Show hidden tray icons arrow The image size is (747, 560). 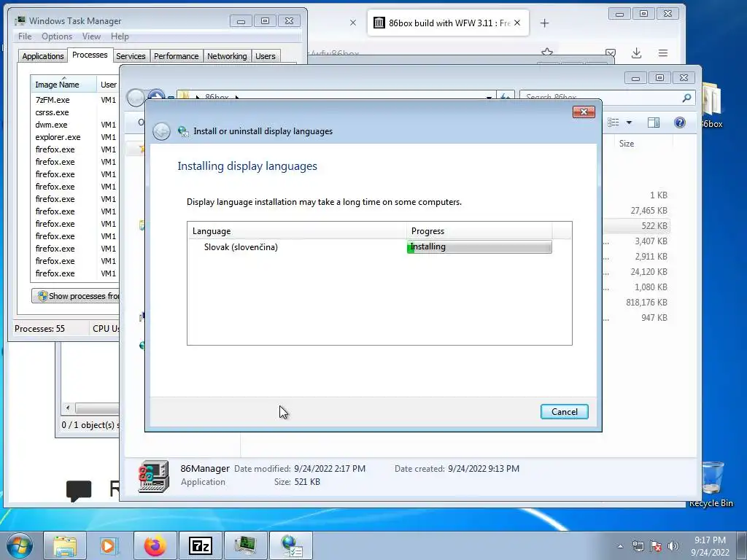(620, 546)
